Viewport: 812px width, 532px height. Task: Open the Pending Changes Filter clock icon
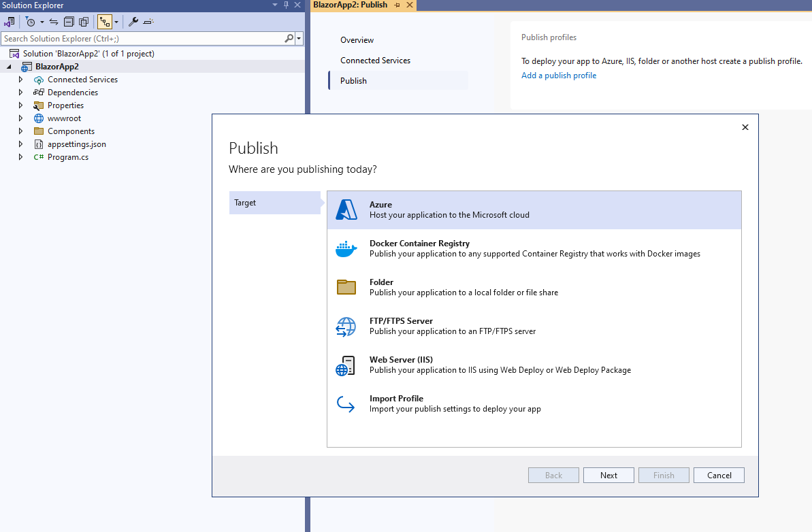[x=31, y=22]
